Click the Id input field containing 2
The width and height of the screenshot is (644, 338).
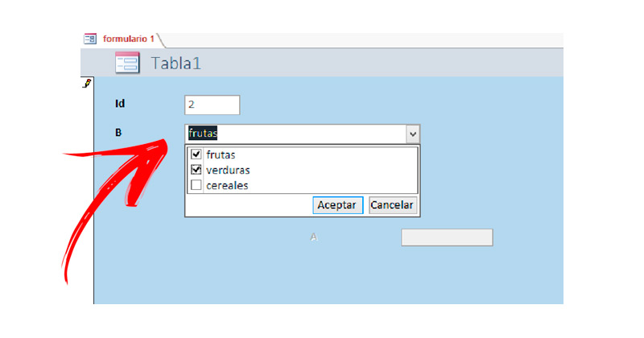(213, 105)
